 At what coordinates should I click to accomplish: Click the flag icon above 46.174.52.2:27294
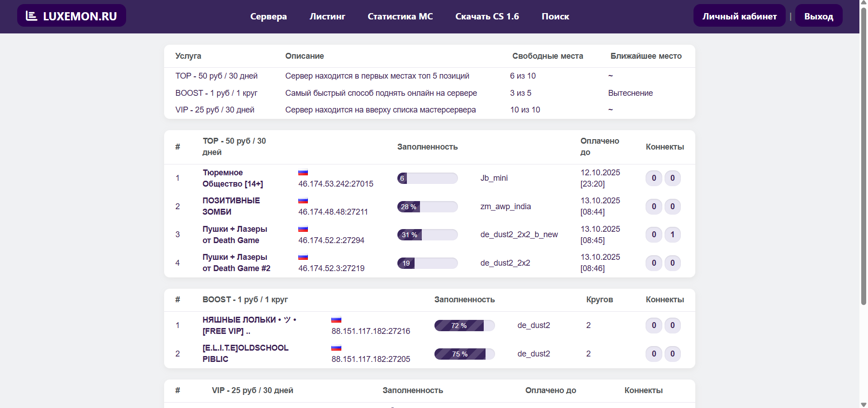coord(303,229)
